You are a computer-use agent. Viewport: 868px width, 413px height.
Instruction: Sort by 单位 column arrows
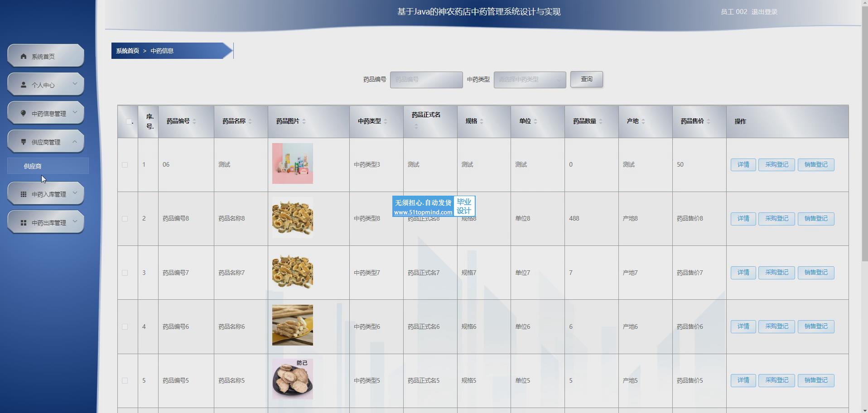coord(535,121)
